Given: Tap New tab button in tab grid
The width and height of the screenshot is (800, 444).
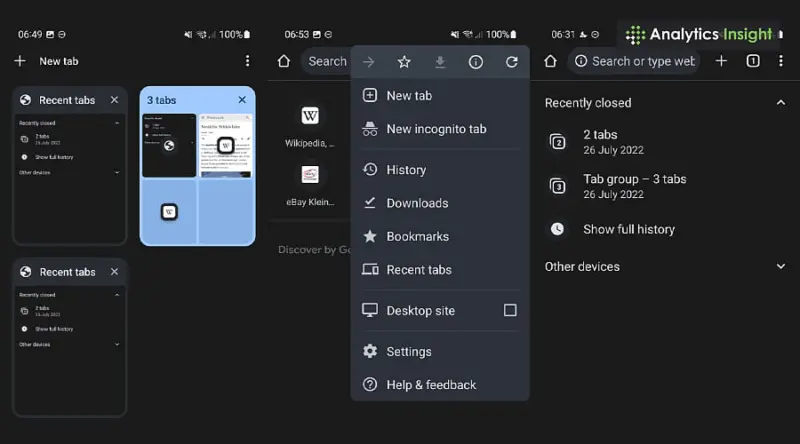Looking at the screenshot, I should [x=47, y=61].
